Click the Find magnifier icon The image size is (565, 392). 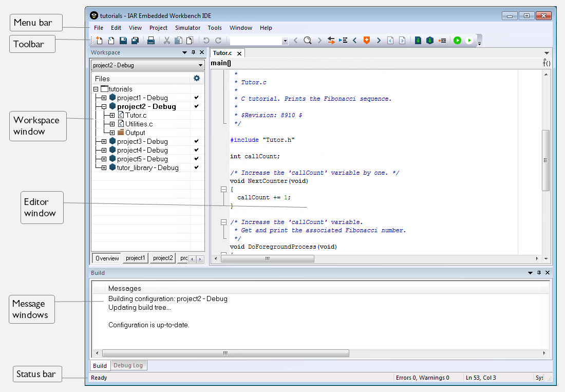coord(307,41)
